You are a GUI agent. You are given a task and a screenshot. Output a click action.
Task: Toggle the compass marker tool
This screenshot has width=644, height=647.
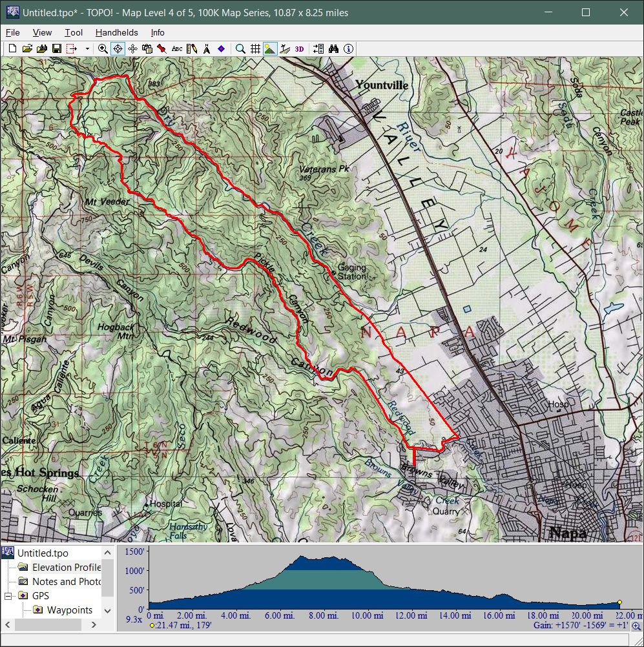point(207,48)
